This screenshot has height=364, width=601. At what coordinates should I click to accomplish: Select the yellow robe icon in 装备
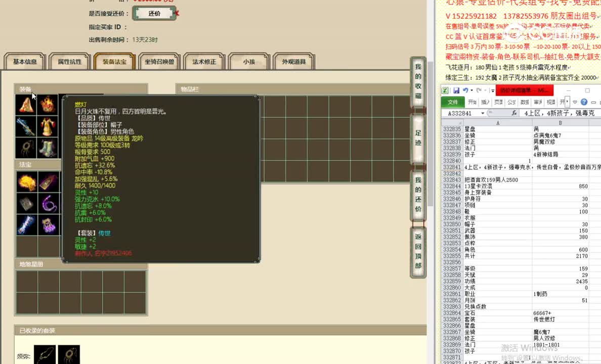[48, 126]
